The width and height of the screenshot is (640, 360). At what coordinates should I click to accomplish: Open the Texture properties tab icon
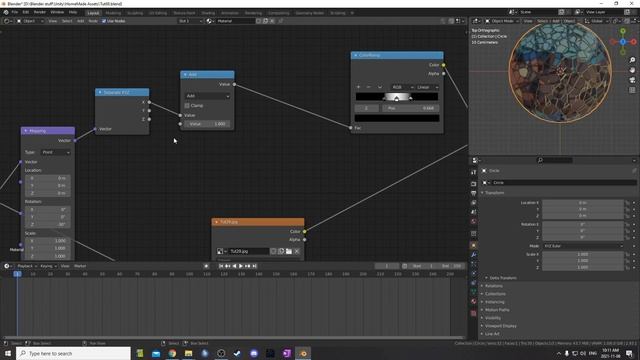click(x=473, y=313)
